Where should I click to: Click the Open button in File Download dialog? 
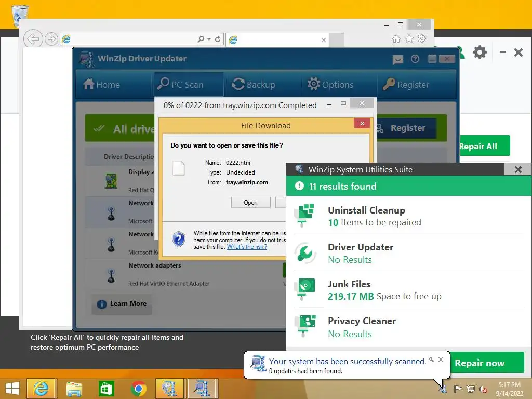click(250, 203)
